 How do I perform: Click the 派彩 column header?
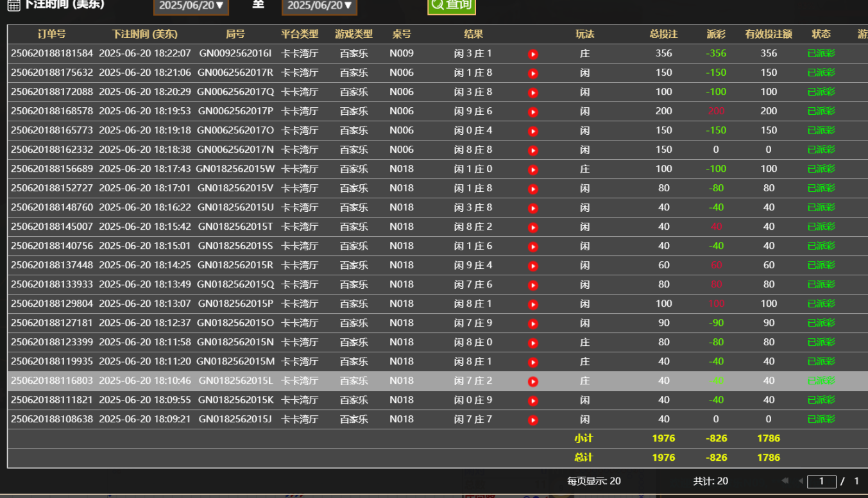716,34
